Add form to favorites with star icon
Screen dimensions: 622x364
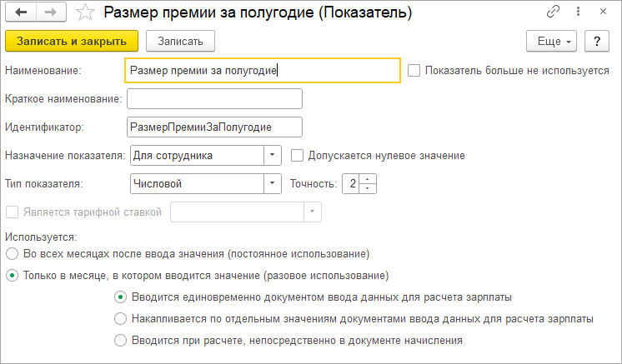coord(85,12)
